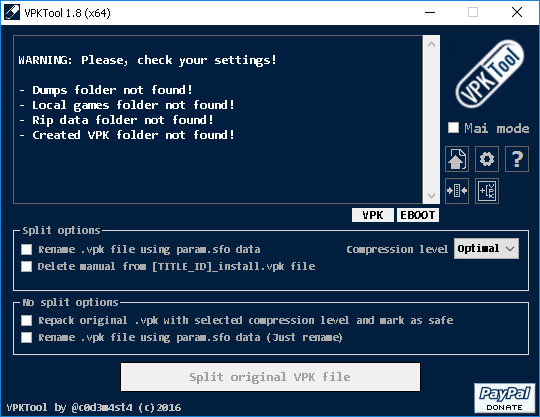Click the log scrollbar down arrow
540x417 pixels.
click(x=431, y=196)
